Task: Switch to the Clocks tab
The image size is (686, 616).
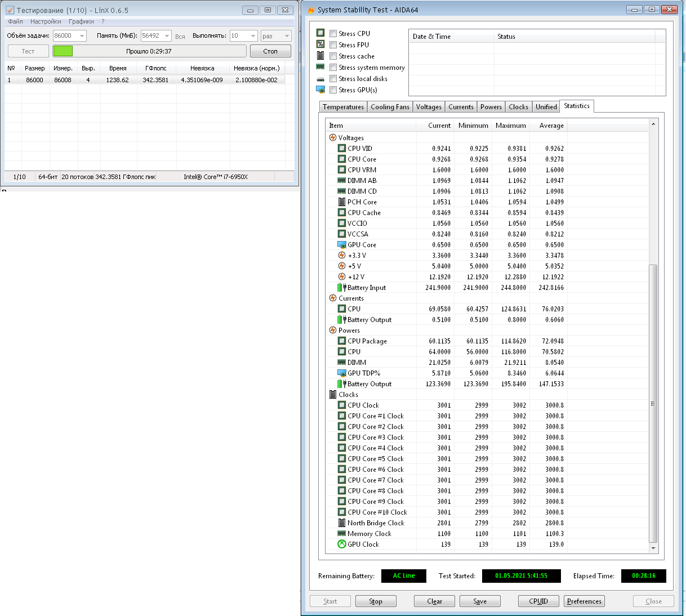Action: point(518,107)
